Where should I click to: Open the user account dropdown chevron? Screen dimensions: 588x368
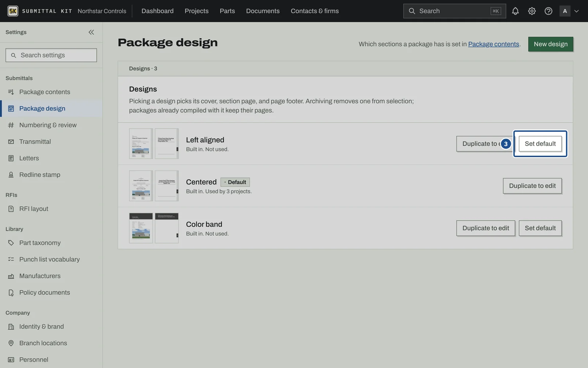pyautogui.click(x=576, y=11)
